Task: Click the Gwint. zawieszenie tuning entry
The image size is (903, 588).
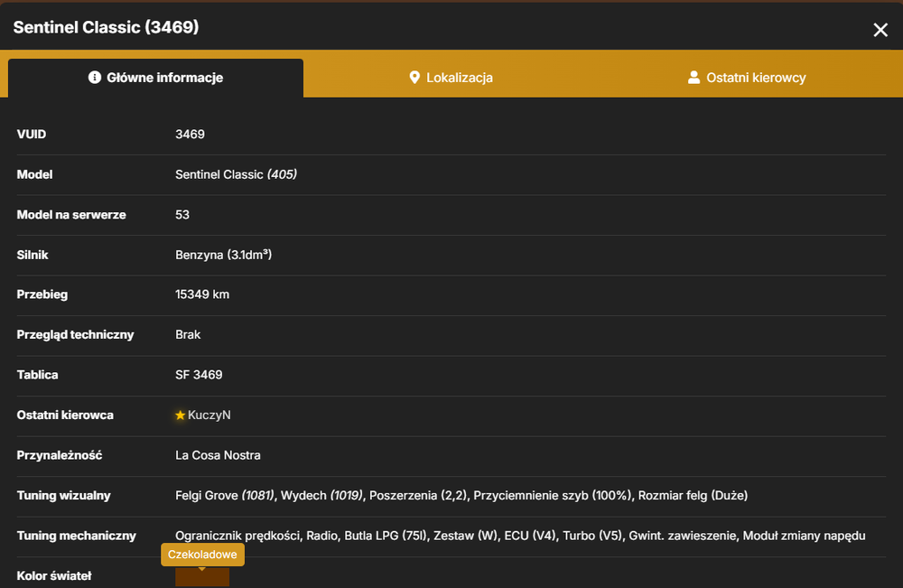Action: coord(683,536)
